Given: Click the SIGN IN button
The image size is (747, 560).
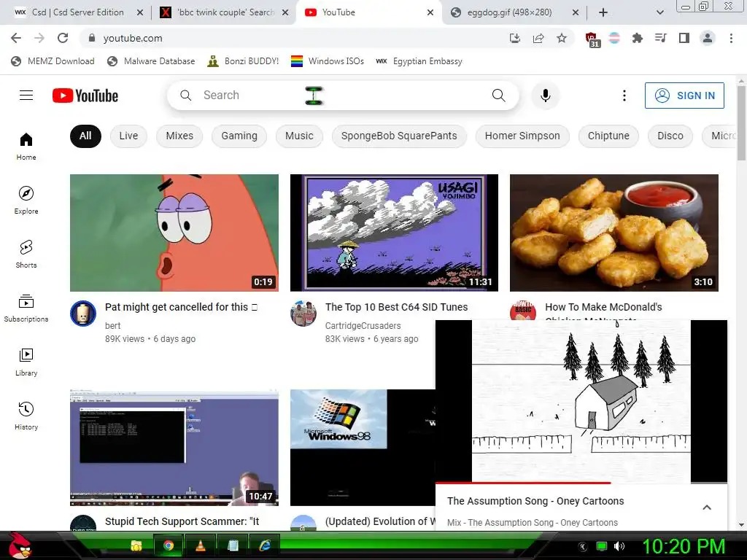Looking at the screenshot, I should [684, 96].
